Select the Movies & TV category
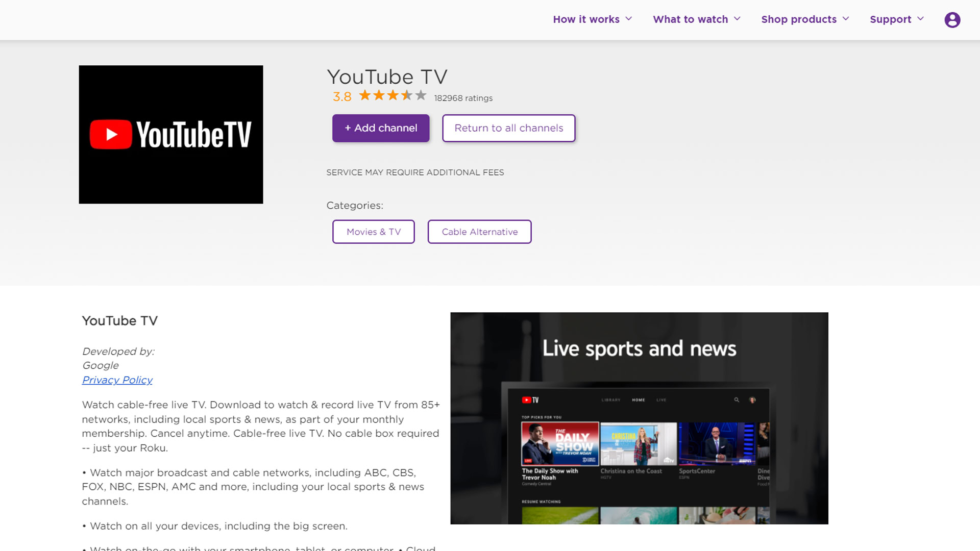Image resolution: width=980 pixels, height=551 pixels. 373,232
